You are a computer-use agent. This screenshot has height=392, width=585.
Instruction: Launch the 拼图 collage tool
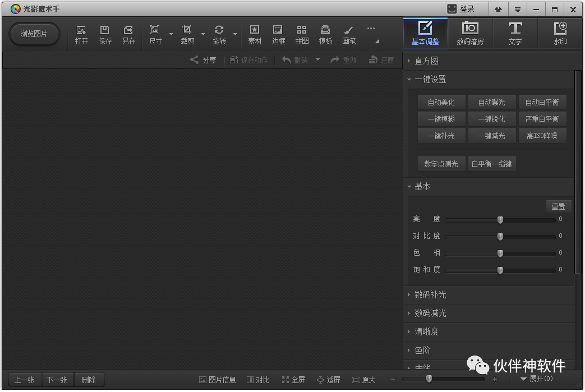[x=302, y=35]
